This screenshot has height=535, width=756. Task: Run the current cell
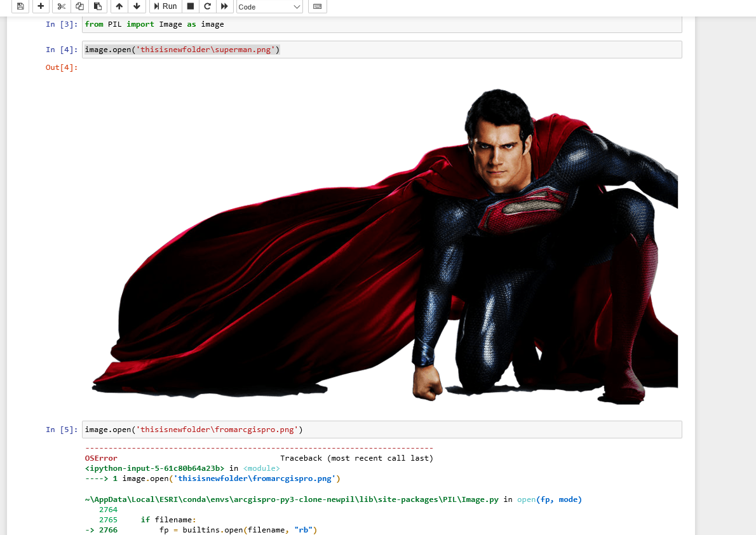pyautogui.click(x=165, y=6)
